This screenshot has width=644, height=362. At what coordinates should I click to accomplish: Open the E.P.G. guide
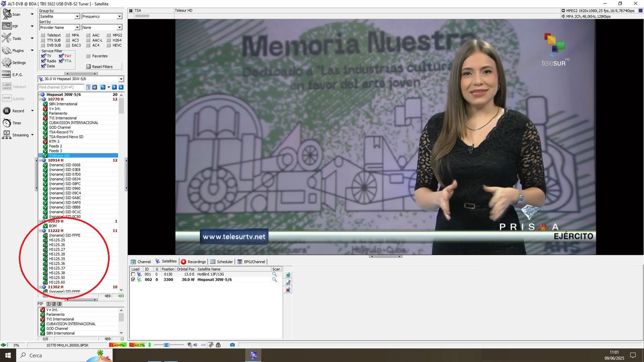point(13,74)
